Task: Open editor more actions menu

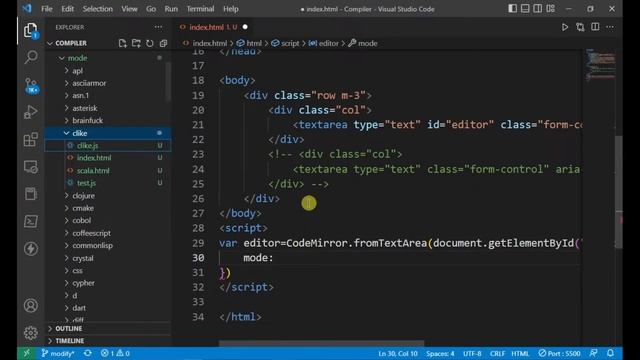Action: [610, 27]
